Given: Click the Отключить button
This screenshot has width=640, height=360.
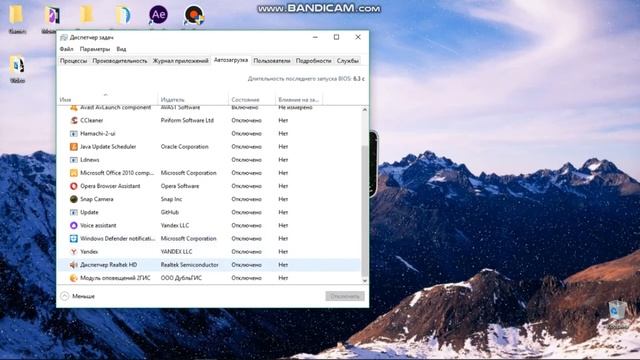Looking at the screenshot, I should [345, 296].
